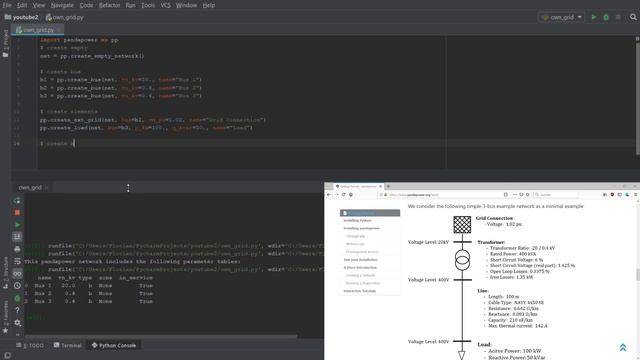Open 'Creating a Network' sidebar link
This screenshot has width=640, height=360.
coord(360,276)
